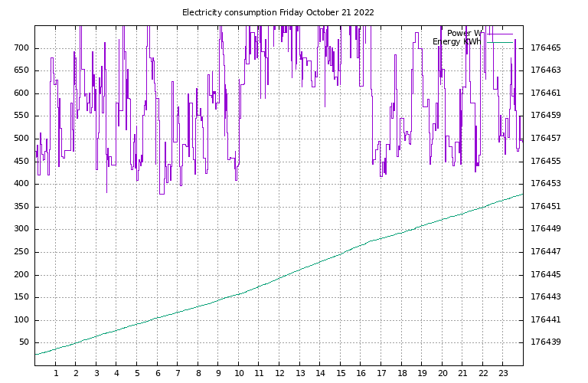This screenshot has width=588, height=383.
Task: Click hour label 13 on the x-axis
Action: [x=300, y=373]
